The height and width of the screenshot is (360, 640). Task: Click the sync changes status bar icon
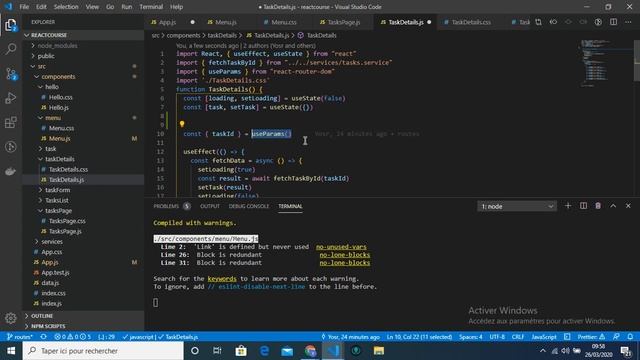point(43,337)
